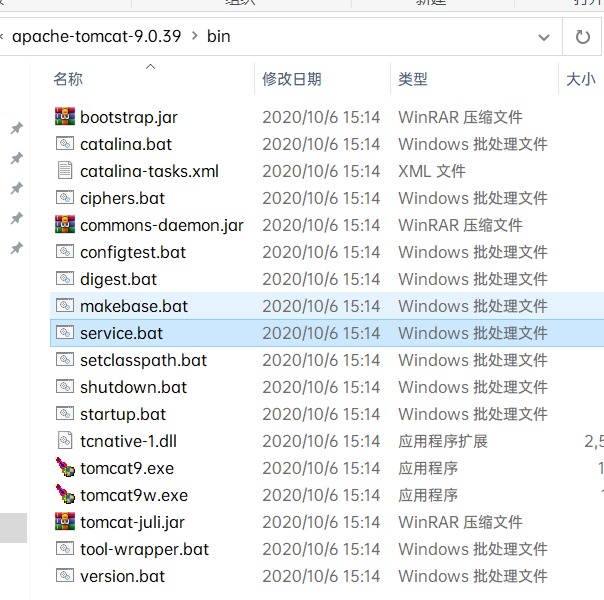Select the tcnative-1.dll file name
Viewport: 604px width, 600px height.
coord(128,441)
